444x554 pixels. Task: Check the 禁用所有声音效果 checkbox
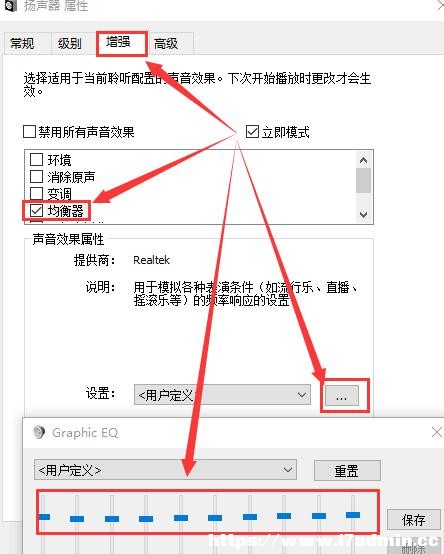pos(29,132)
